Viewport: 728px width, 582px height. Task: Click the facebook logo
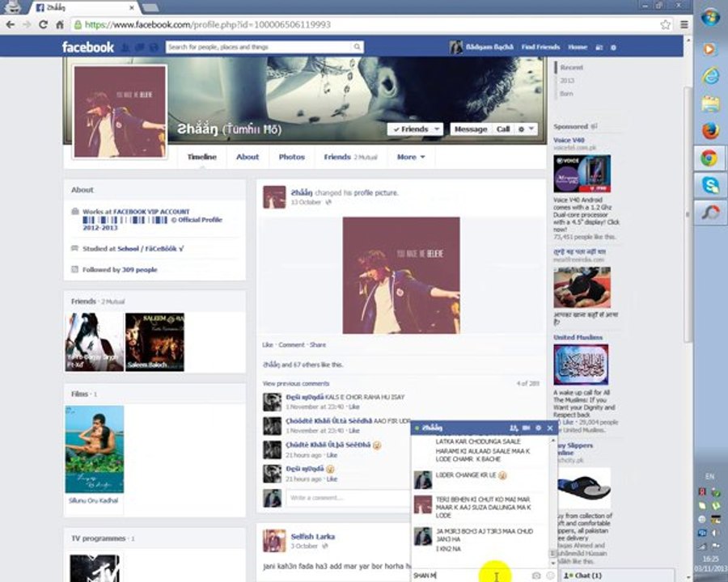(87, 47)
